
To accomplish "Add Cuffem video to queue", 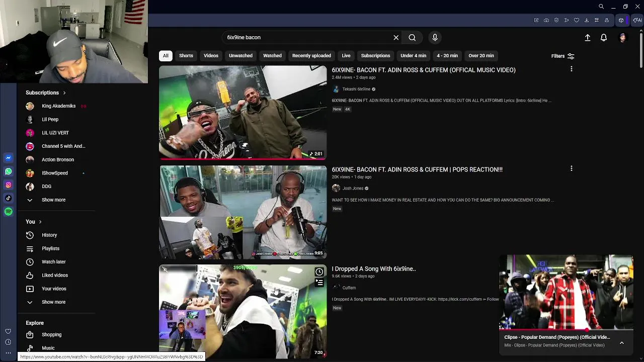I will click(319, 283).
